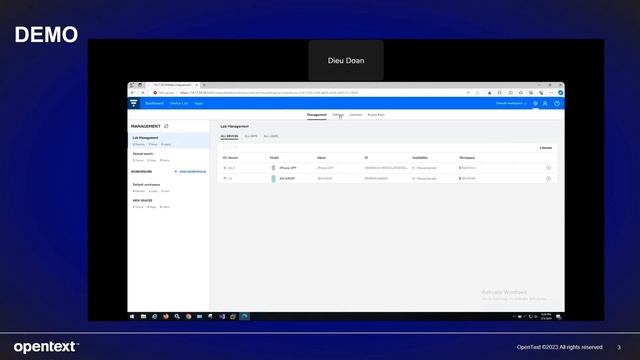Select the SM device model name in second row
The width and height of the screenshot is (640, 360).
pyautogui.click(x=287, y=178)
